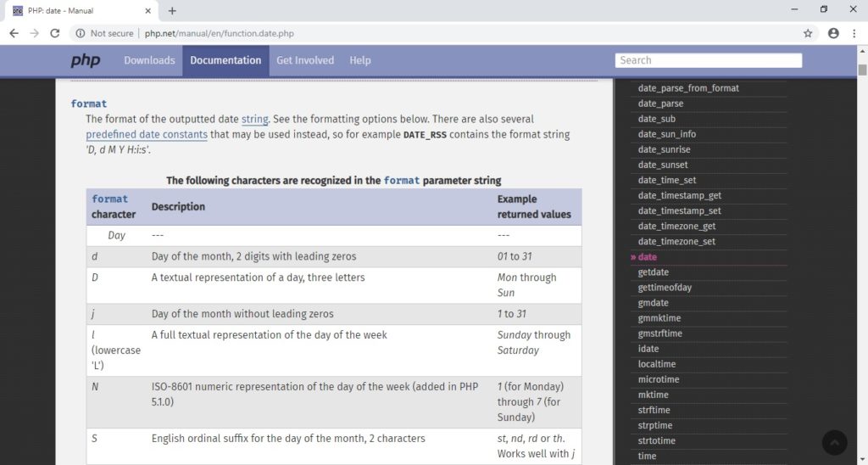Click the Not secure site info icon
Screen dimensions: 868x465
(x=81, y=33)
